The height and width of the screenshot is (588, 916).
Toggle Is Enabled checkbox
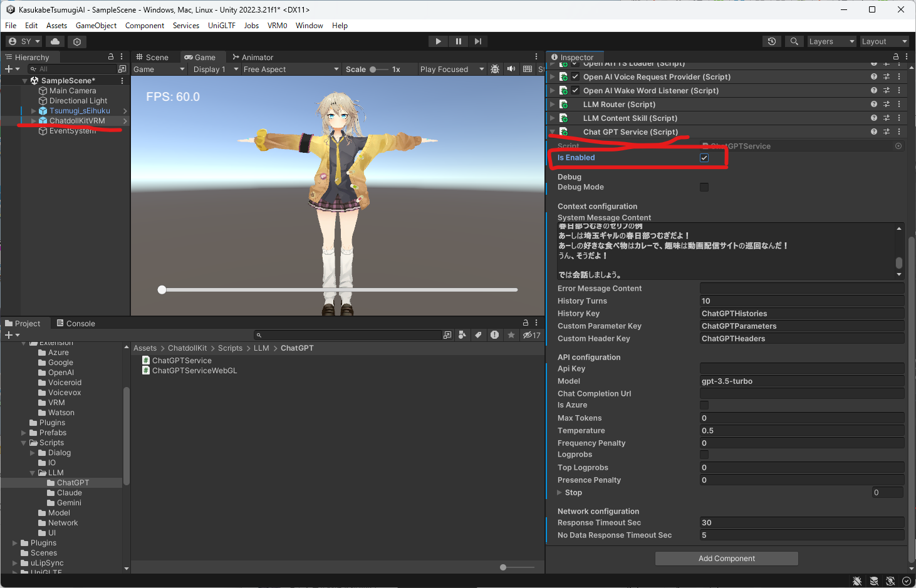(704, 158)
